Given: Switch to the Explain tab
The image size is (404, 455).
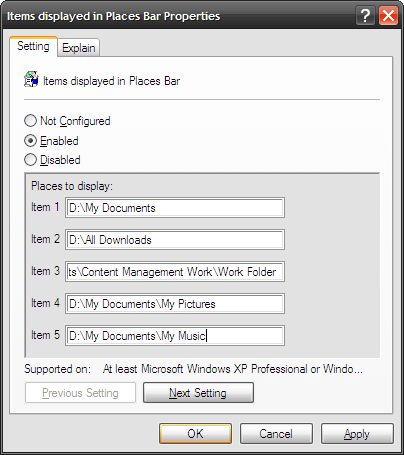Looking at the screenshot, I should (x=79, y=48).
